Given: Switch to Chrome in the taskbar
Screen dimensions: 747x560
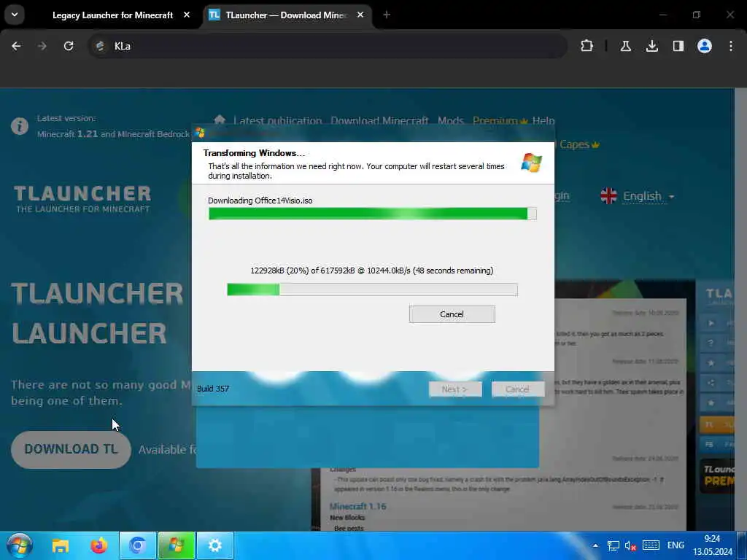Looking at the screenshot, I should [x=137, y=545].
